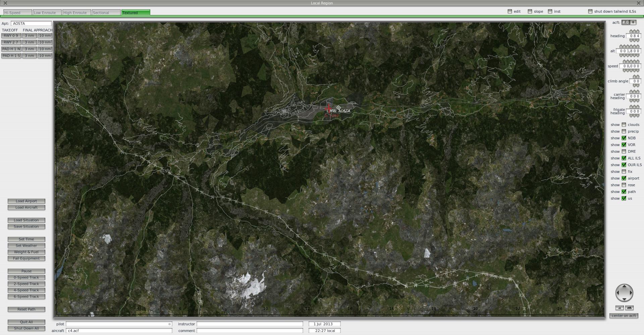Click the AOSTA airport symbol on map
This screenshot has height=335, width=644.
pyautogui.click(x=338, y=108)
